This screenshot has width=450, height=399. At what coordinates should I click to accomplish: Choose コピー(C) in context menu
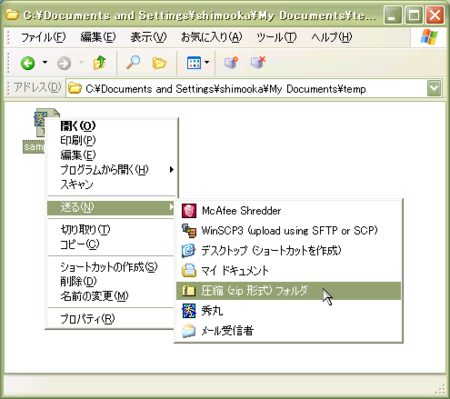(x=111, y=244)
